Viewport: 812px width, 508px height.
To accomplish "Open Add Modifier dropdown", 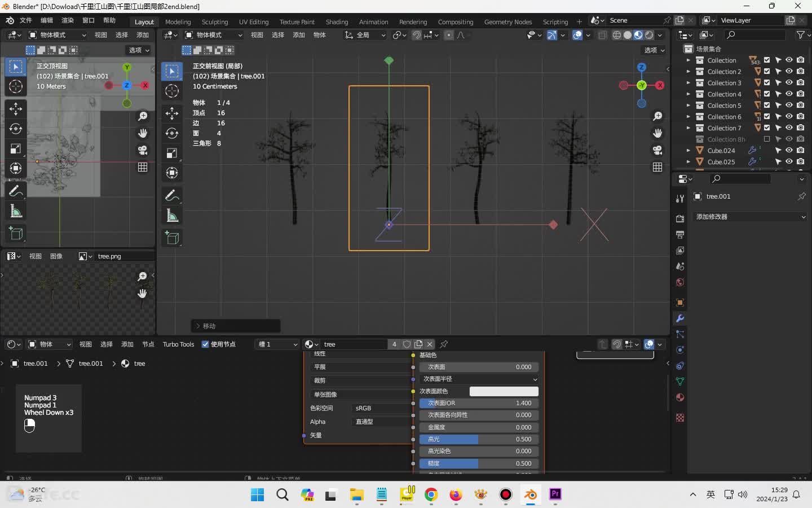I will tap(749, 217).
